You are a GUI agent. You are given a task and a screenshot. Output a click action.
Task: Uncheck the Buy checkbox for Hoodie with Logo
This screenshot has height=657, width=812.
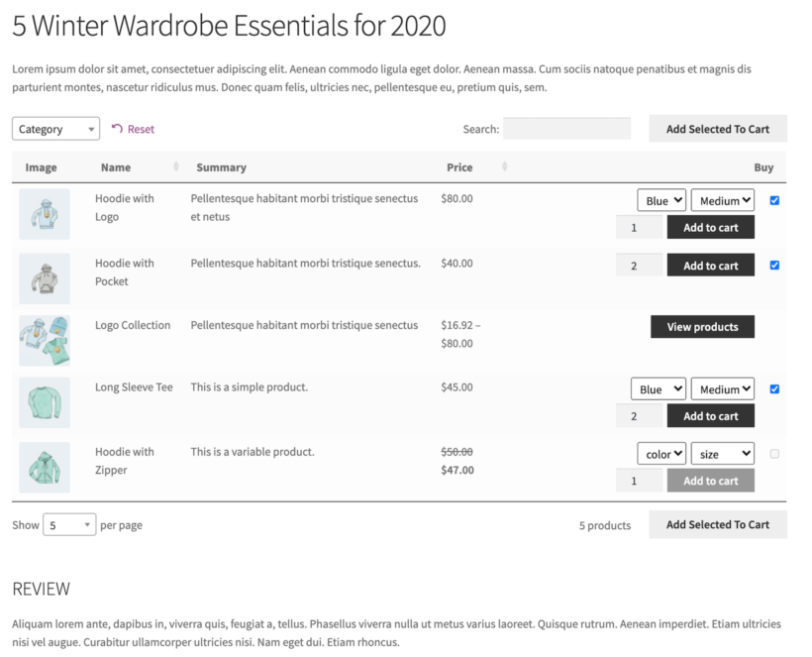(x=774, y=199)
